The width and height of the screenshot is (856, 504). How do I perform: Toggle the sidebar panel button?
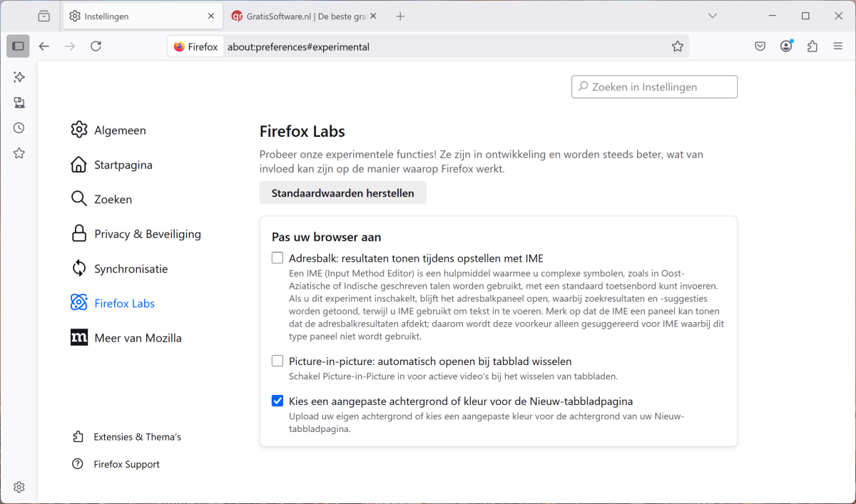[19, 46]
